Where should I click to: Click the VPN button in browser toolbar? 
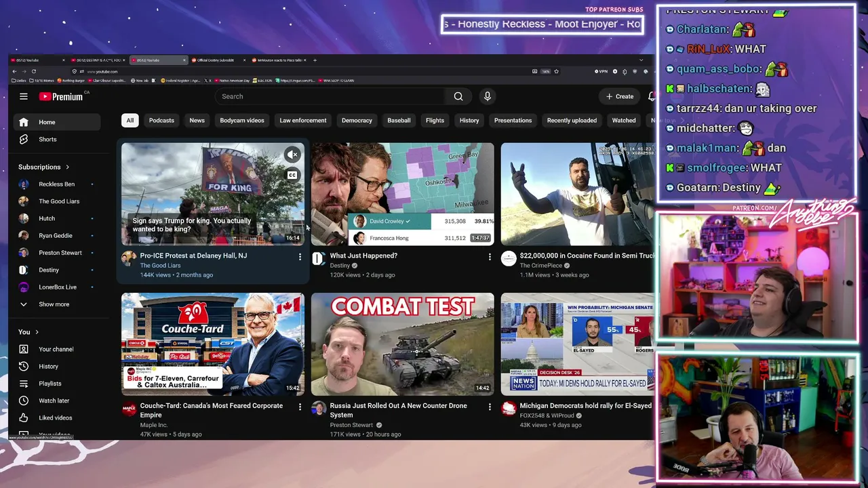point(601,71)
